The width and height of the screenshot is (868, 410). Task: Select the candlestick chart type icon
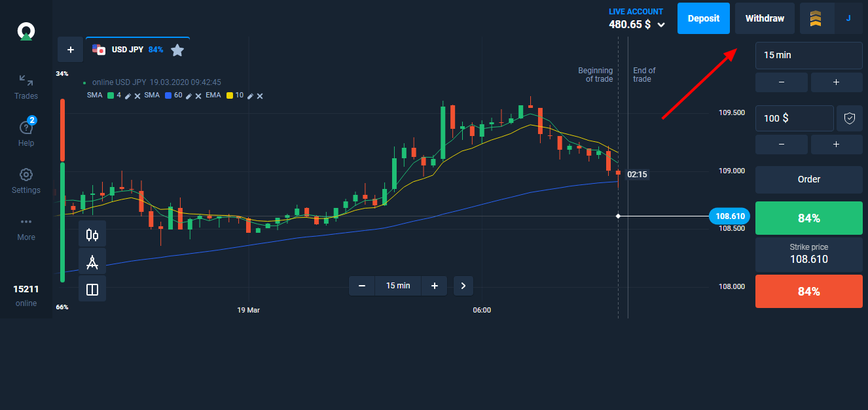tap(92, 233)
